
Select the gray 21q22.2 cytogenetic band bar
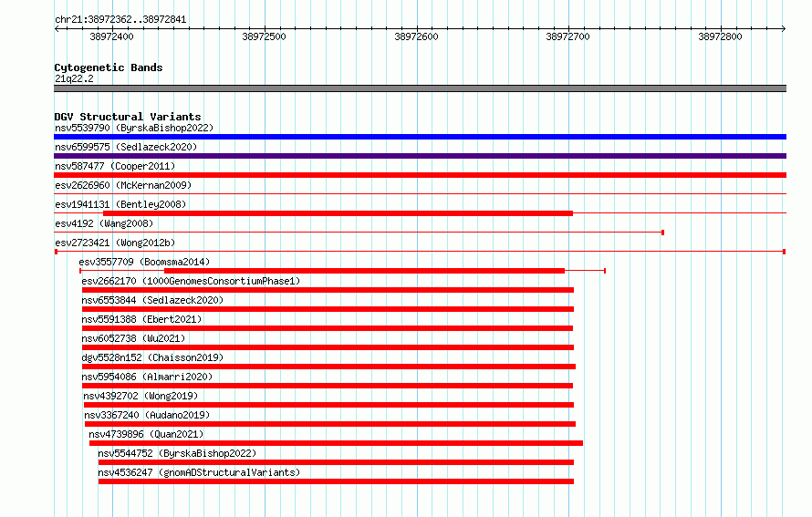tap(420, 88)
